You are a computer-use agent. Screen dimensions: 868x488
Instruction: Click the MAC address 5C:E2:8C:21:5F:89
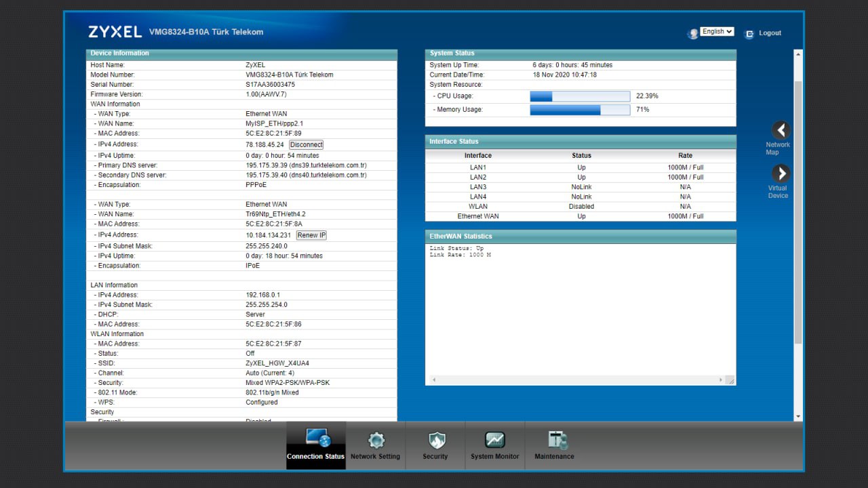coord(273,134)
